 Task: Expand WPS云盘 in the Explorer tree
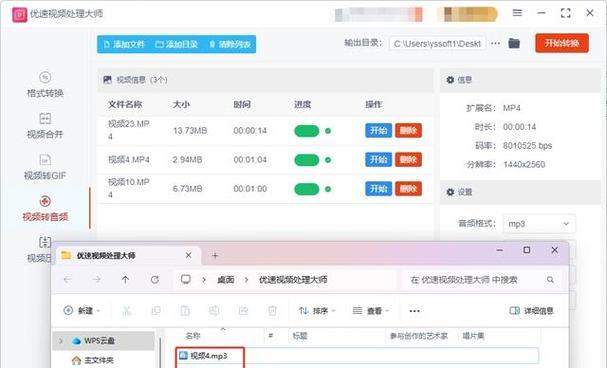[61, 341]
